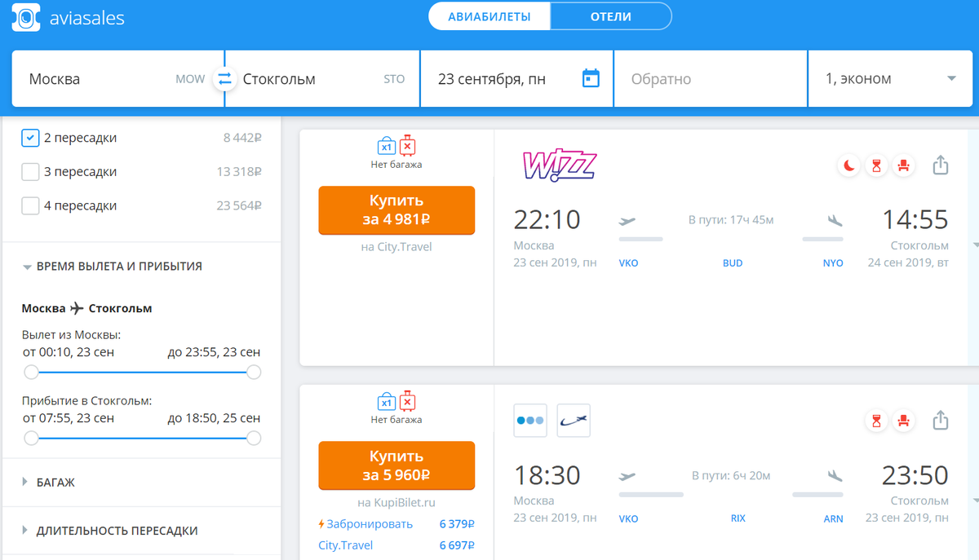
Task: Switch to the Авиабилеты tab
Action: pos(489,16)
